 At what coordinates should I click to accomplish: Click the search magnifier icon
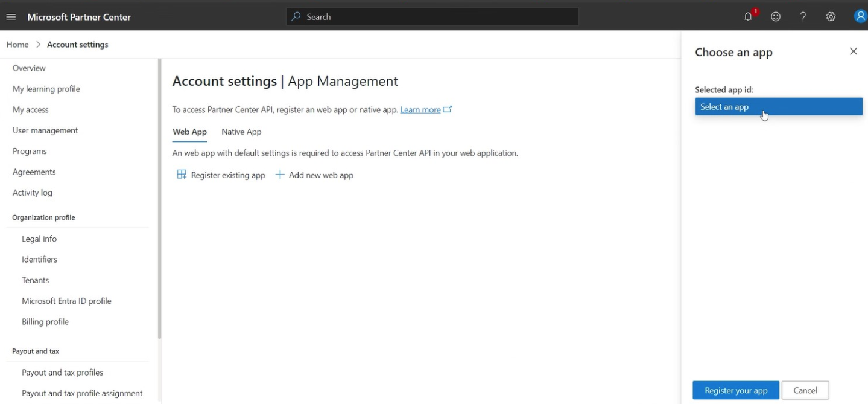tap(296, 17)
